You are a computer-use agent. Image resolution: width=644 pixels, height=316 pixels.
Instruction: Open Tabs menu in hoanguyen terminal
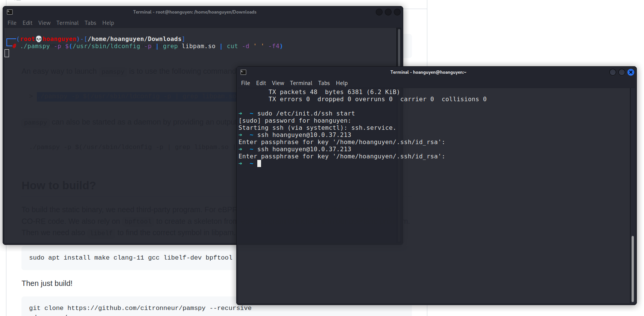point(324,83)
